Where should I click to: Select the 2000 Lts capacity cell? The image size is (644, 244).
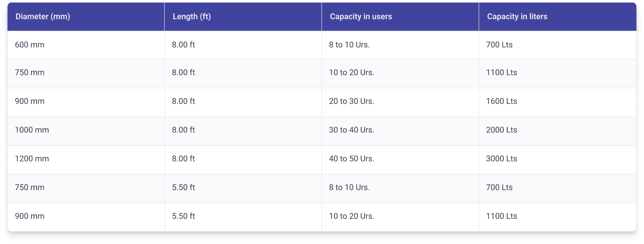pos(501,130)
